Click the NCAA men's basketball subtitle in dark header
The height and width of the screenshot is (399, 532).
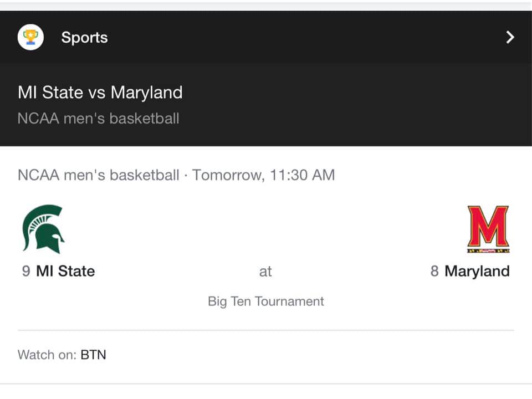(98, 118)
